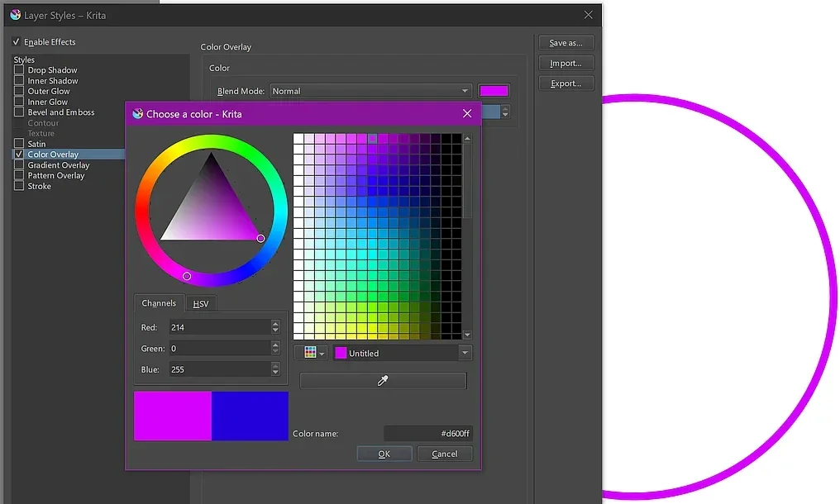840x504 pixels.
Task: Click the magenta Color Overlay swatch button
Action: (x=494, y=91)
